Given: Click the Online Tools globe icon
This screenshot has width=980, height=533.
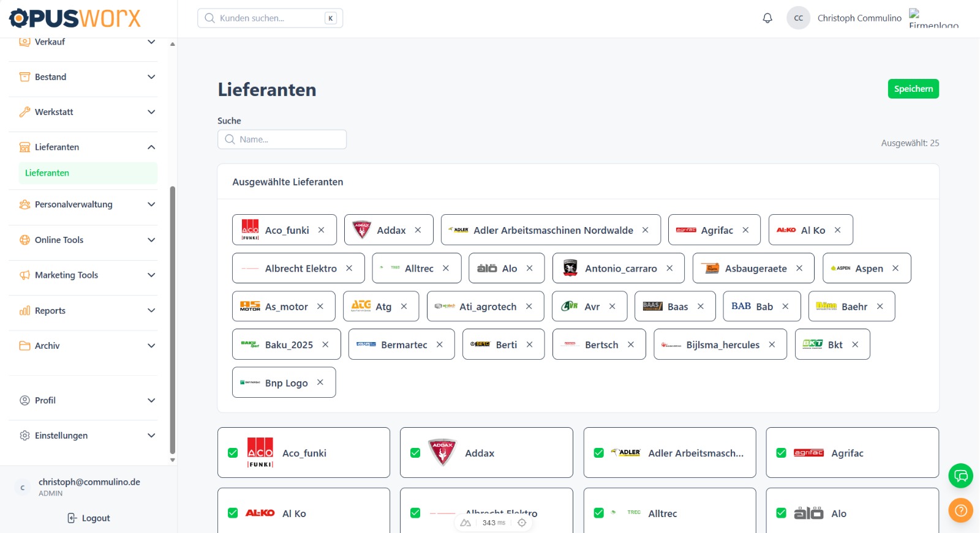Looking at the screenshot, I should 24,240.
